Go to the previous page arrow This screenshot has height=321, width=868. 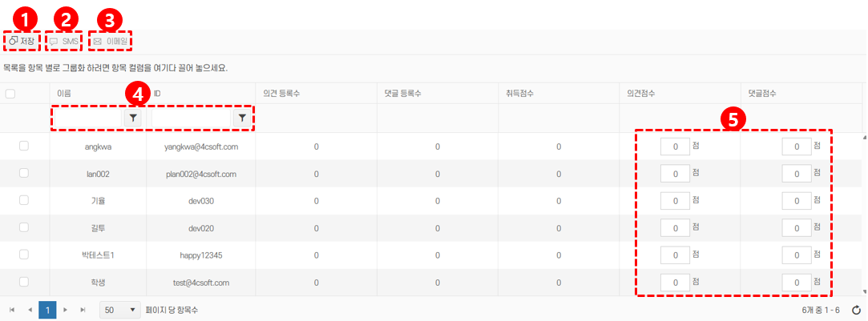click(30, 310)
